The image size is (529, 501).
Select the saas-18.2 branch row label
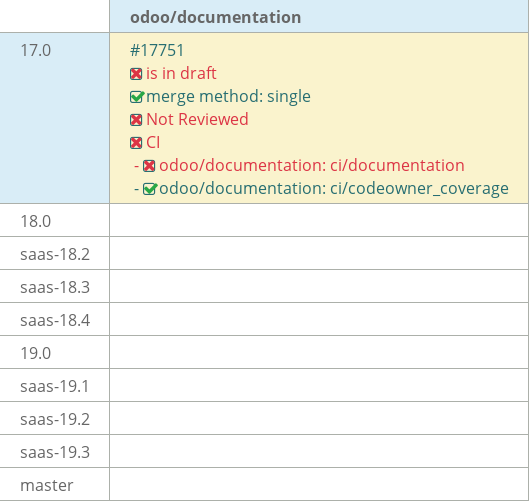(55, 255)
